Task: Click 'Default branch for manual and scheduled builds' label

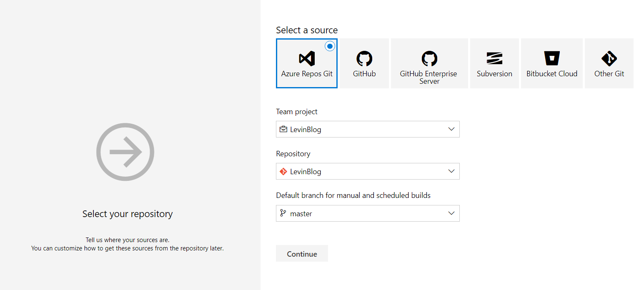Action: pyautogui.click(x=353, y=195)
